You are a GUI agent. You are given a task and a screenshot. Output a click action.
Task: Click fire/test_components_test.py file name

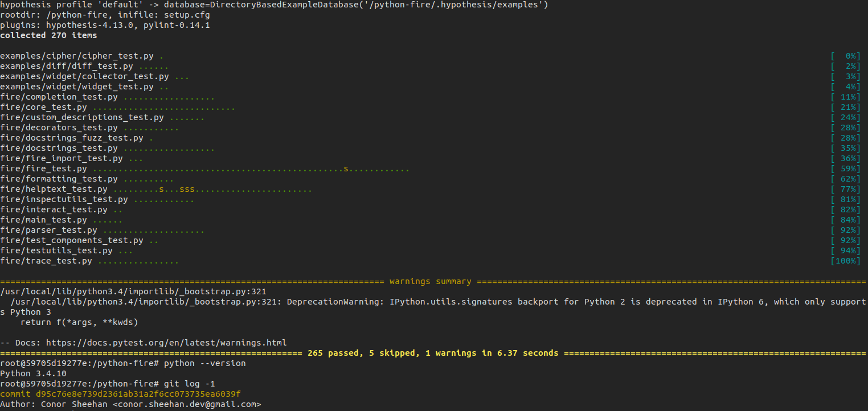[x=72, y=240]
